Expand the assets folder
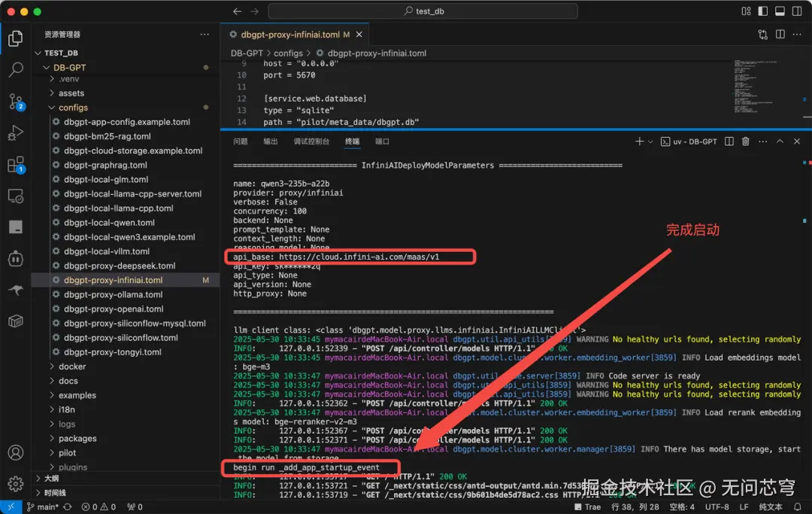Screen dimensions: 812x514 [71, 93]
